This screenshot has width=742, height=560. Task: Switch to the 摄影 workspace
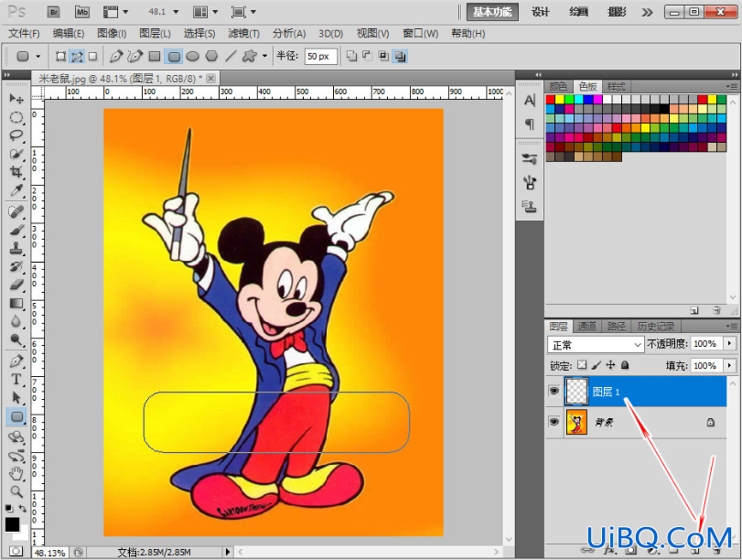[617, 12]
